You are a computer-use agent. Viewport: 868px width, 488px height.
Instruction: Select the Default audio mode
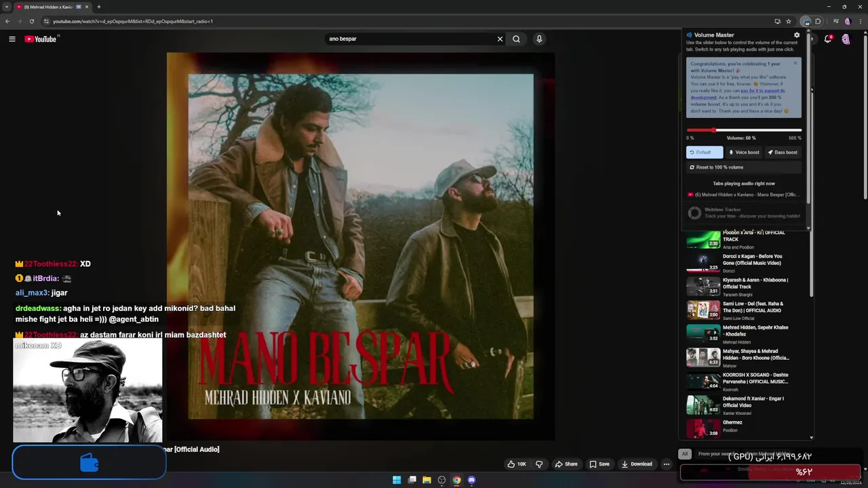705,152
